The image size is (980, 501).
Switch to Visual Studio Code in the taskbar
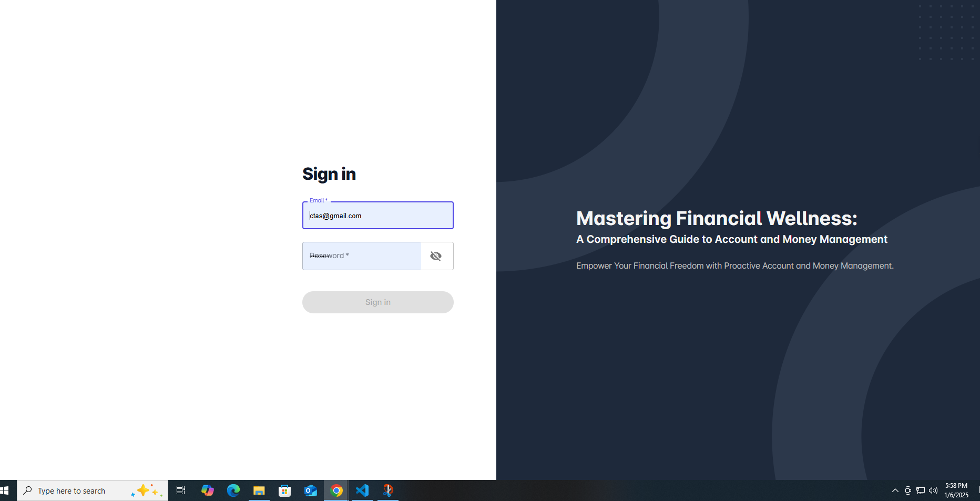pyautogui.click(x=362, y=490)
